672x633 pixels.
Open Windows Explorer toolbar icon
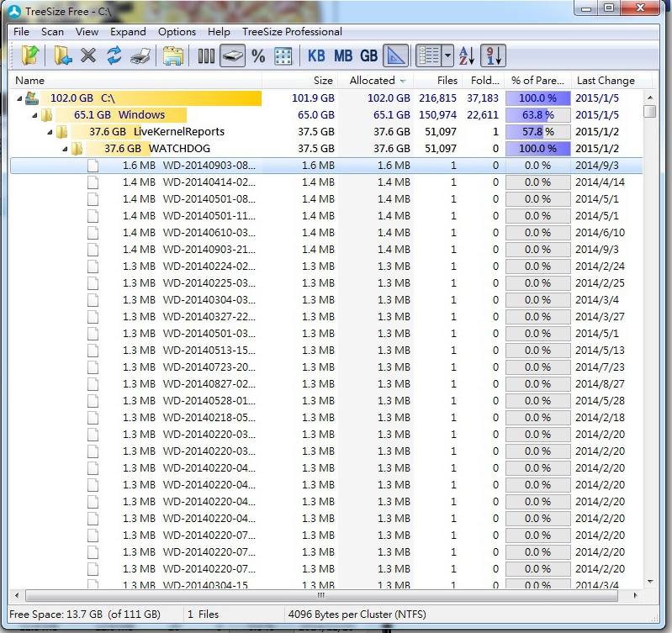pos(173,56)
